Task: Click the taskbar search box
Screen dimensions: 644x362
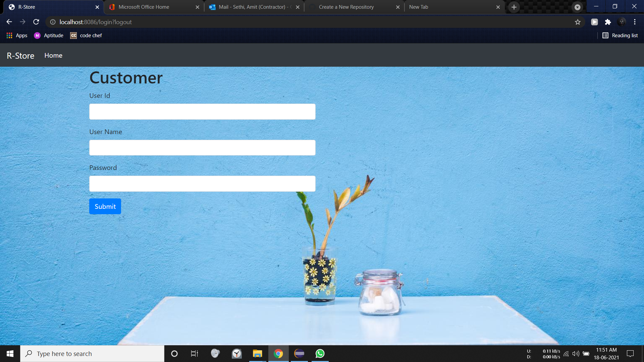Action: tap(92, 354)
